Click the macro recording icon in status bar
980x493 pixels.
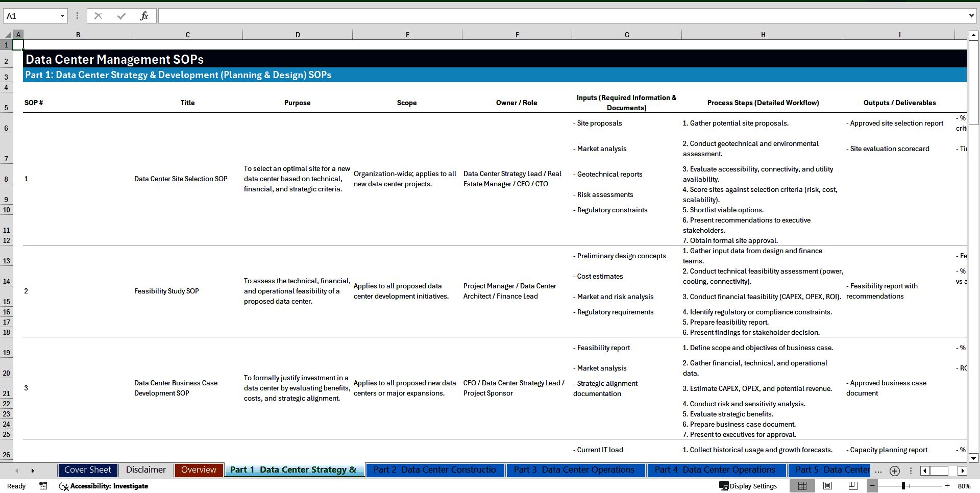[43, 486]
